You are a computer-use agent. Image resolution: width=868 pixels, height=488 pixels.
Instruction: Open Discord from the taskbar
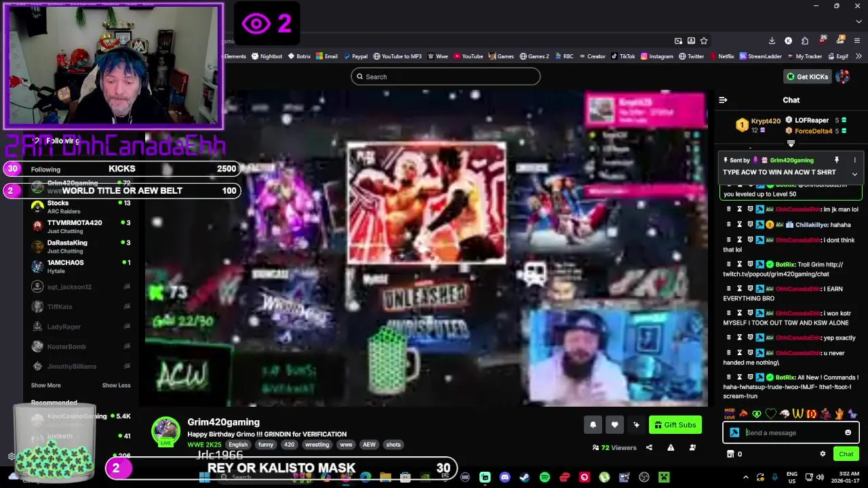click(x=505, y=478)
